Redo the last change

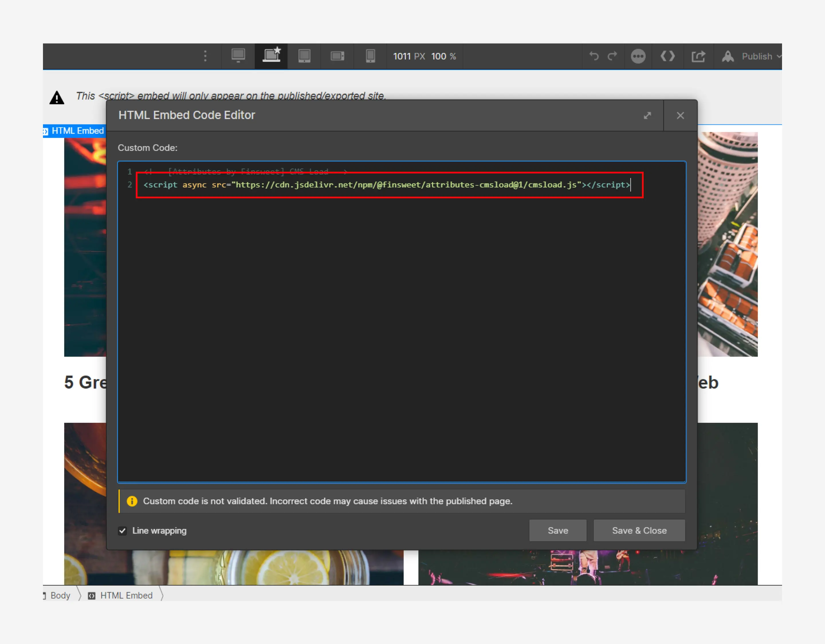(612, 56)
